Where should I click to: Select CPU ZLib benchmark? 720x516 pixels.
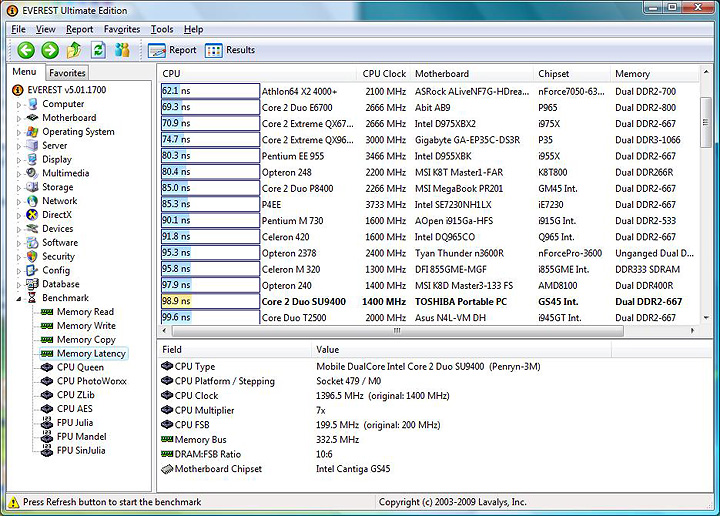pyautogui.click(x=76, y=395)
